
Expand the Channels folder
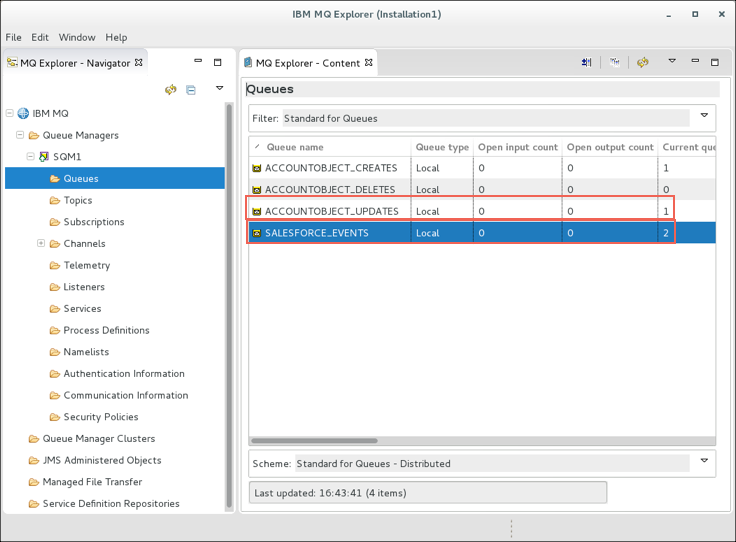click(x=41, y=243)
